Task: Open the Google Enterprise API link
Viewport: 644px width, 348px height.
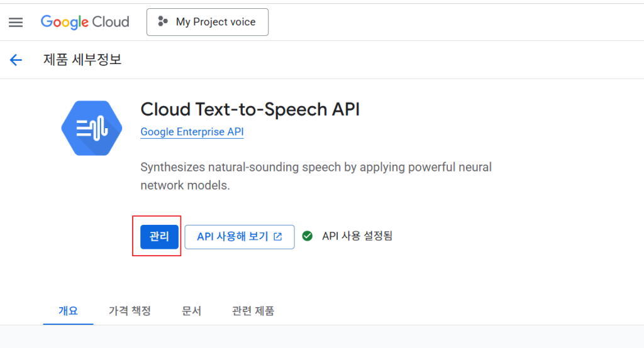Action: (192, 132)
